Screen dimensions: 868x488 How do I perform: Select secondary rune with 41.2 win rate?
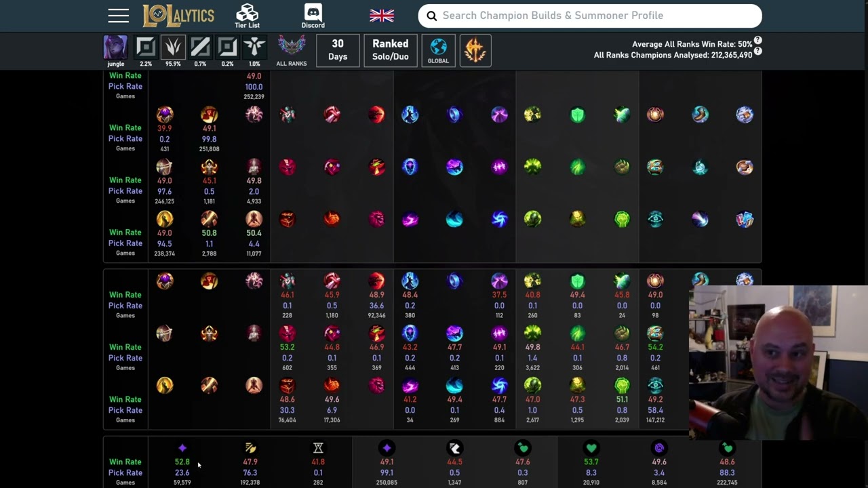[410, 385]
